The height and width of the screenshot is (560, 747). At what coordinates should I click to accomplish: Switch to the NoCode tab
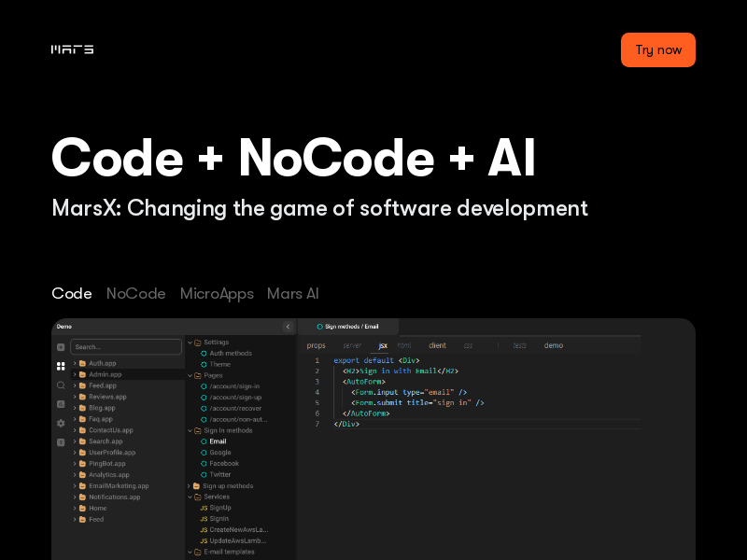pos(135,293)
